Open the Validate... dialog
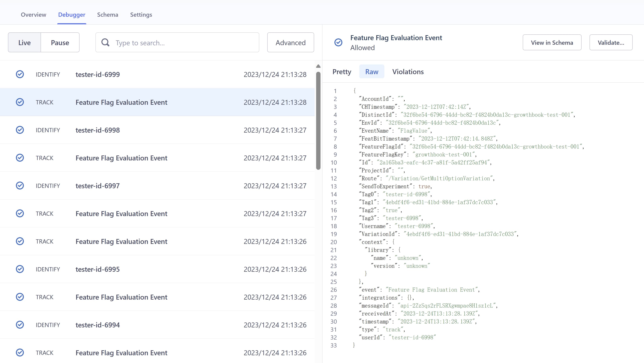The image size is (644, 363). click(611, 43)
